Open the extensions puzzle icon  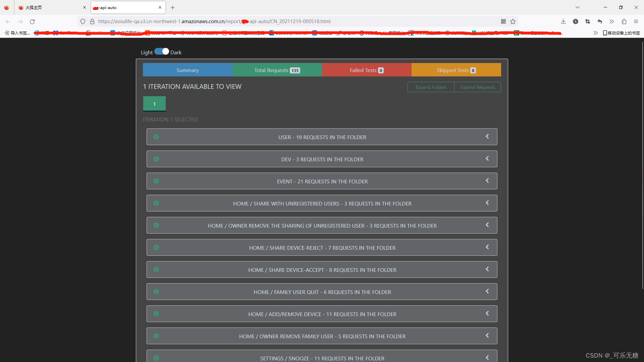click(624, 21)
